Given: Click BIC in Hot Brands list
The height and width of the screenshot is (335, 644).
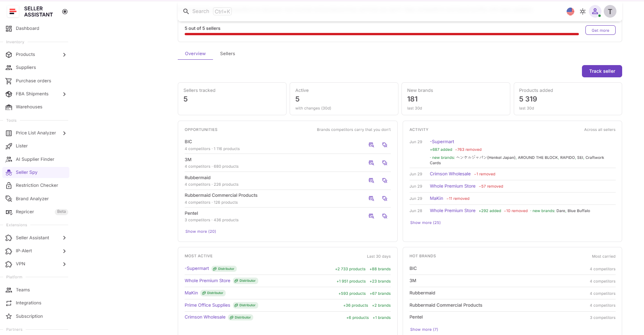Looking at the screenshot, I should (413, 268).
